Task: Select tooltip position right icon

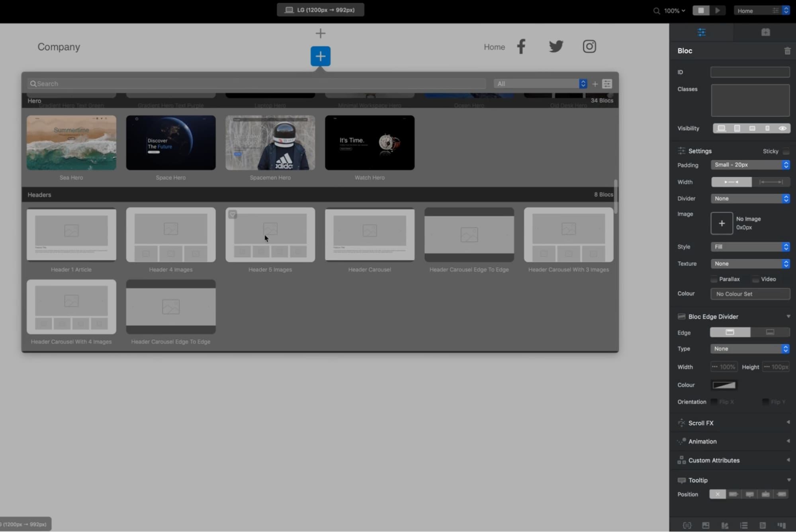Action: 782,494
